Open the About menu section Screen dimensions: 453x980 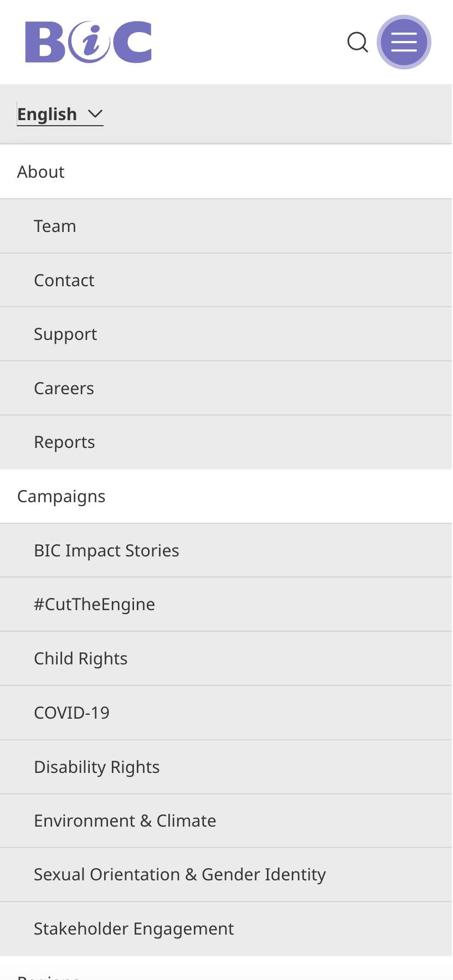(41, 172)
